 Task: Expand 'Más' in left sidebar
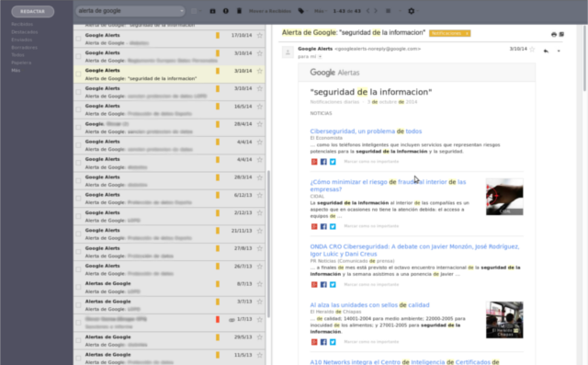(16, 71)
